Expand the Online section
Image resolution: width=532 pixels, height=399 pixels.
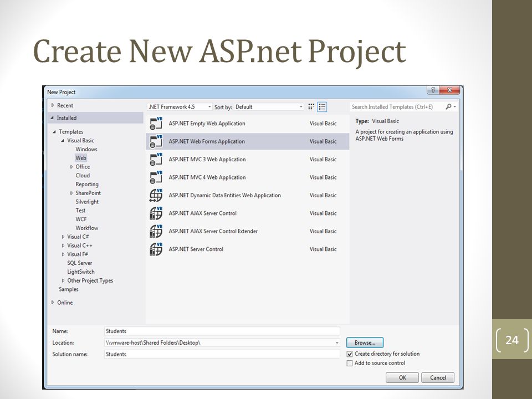pyautogui.click(x=53, y=303)
